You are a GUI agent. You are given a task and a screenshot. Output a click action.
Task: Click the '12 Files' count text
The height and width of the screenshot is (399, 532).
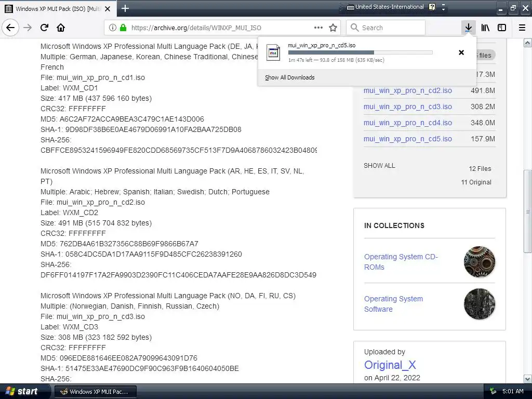[480, 169]
